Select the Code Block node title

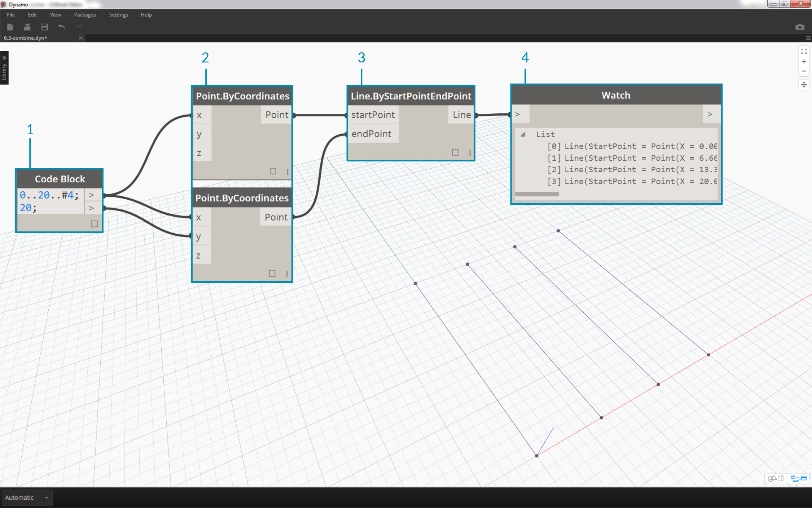[60, 179]
